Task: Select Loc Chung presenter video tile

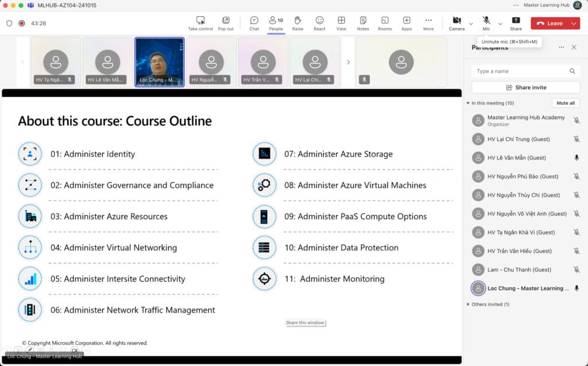Action: [160, 62]
